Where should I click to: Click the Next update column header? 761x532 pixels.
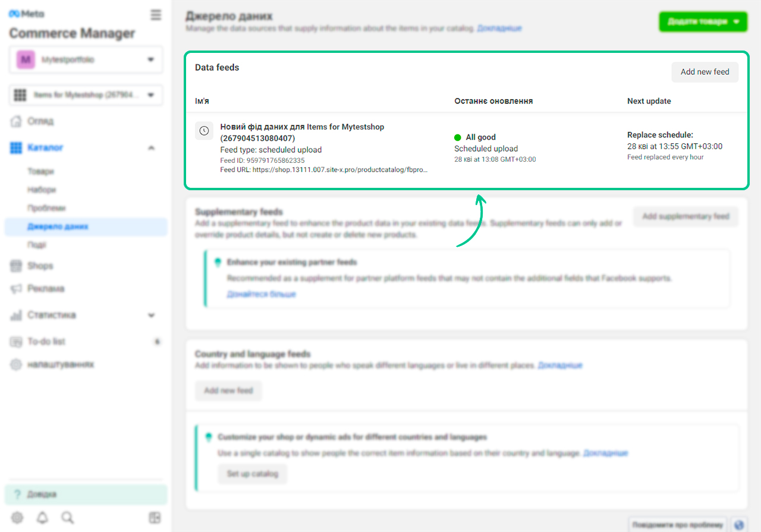(649, 101)
